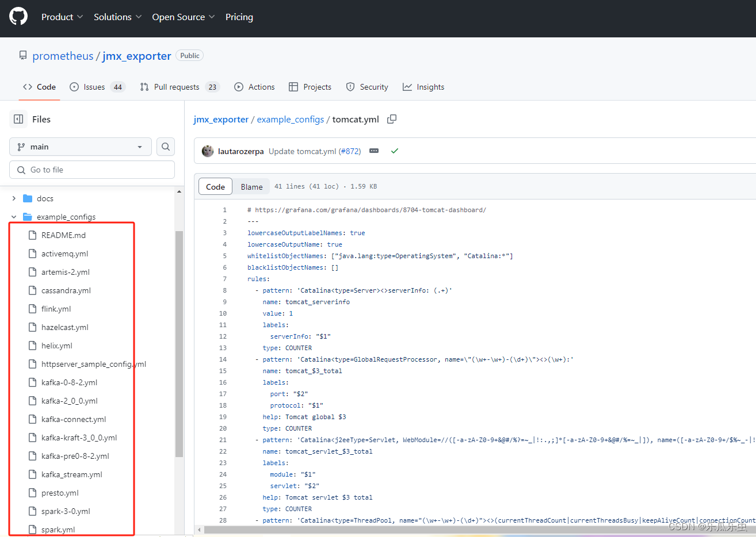
Task: Click the helix.yml file icon
Action: [33, 346]
